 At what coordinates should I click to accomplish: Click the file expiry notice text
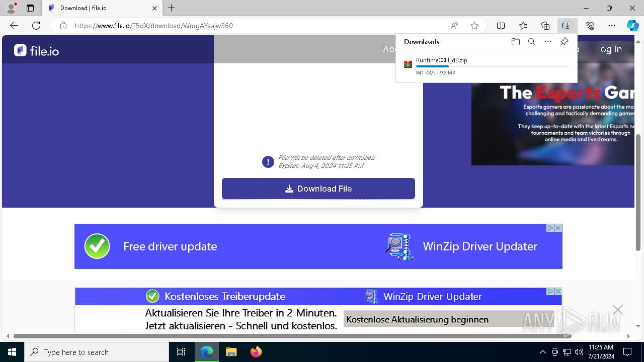(327, 161)
